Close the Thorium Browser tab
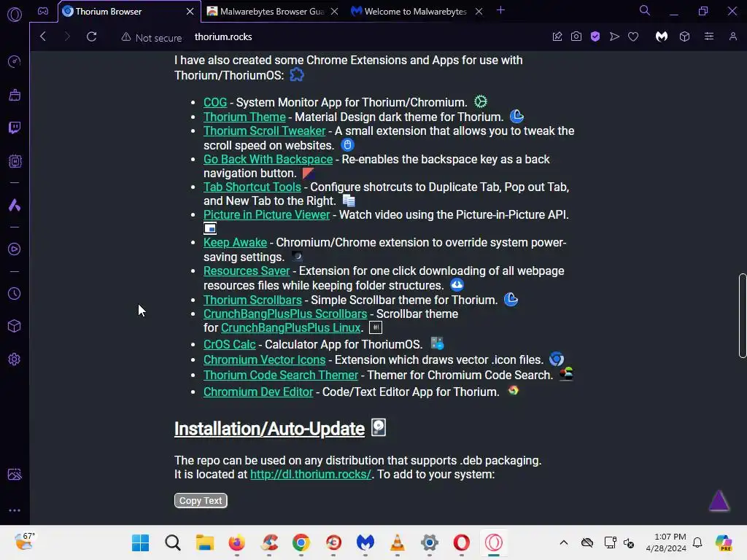The height and width of the screenshot is (560, 747). 190,12
